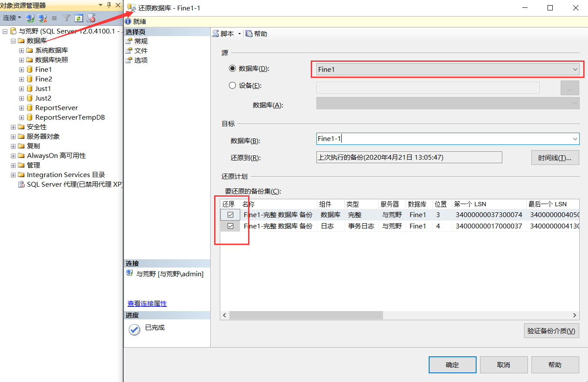Open the 连接 menu in 对象资源管理器
The width and height of the screenshot is (588, 382).
click(11, 18)
